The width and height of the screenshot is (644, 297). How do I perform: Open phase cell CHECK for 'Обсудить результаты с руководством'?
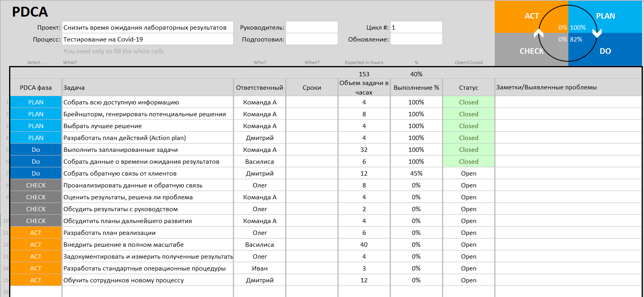36,209
